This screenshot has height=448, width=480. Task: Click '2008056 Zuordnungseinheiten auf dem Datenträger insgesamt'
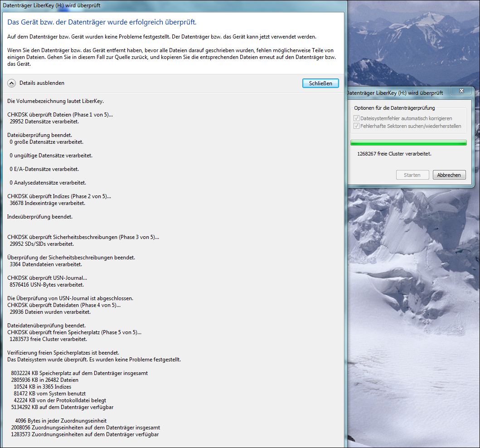pyautogui.click(x=86, y=428)
